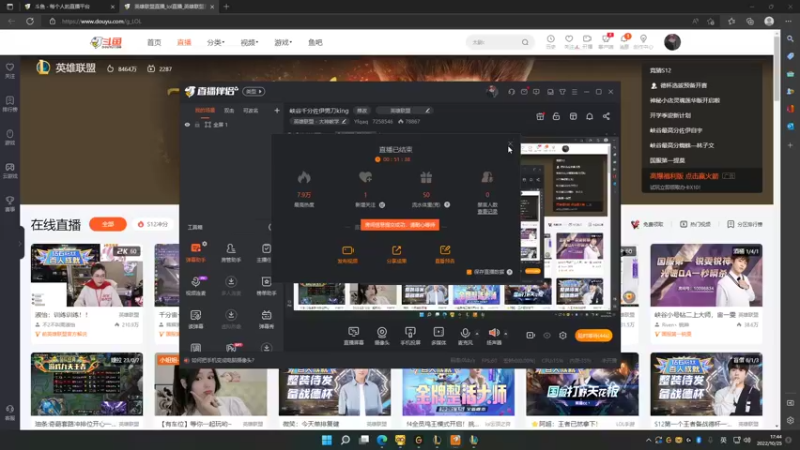
Task: Click the question-mark help beside 保存直播数据
Action: [x=509, y=272]
